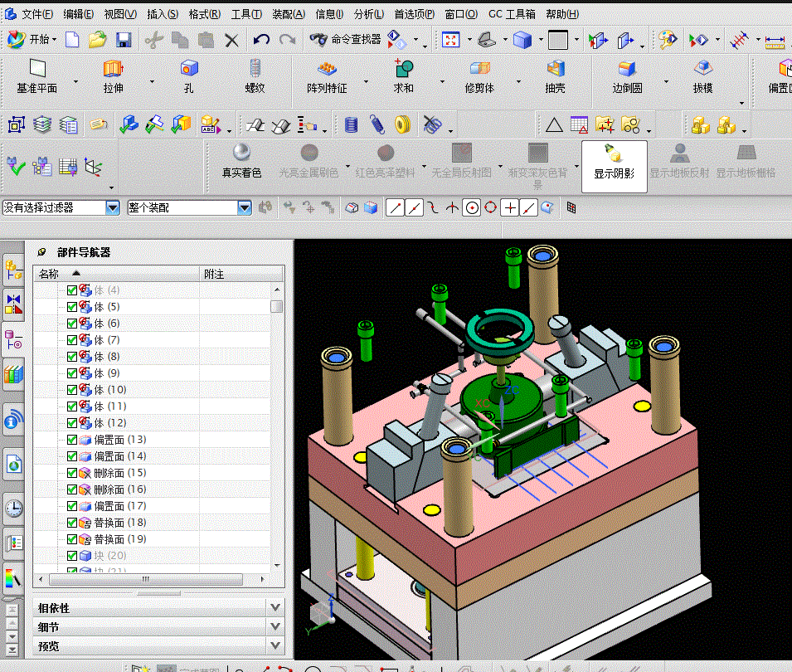Save the current part
Screen dimensions: 792x672
(x=124, y=40)
